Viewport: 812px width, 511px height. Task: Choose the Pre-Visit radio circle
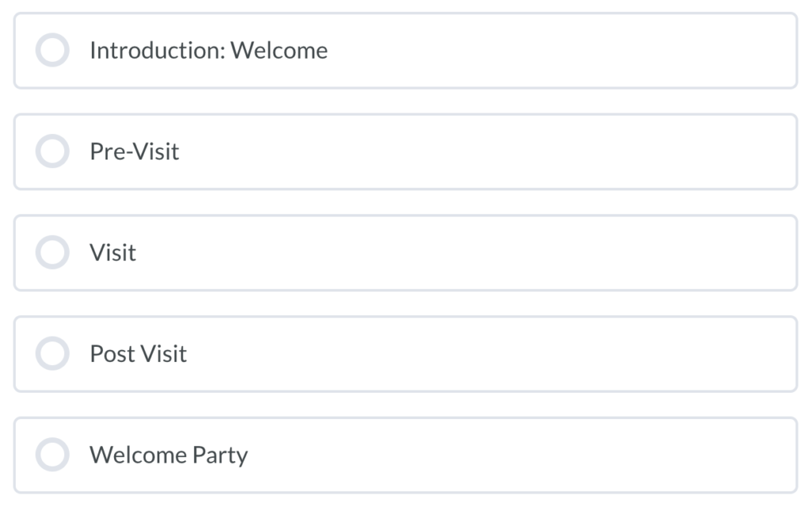pos(52,152)
